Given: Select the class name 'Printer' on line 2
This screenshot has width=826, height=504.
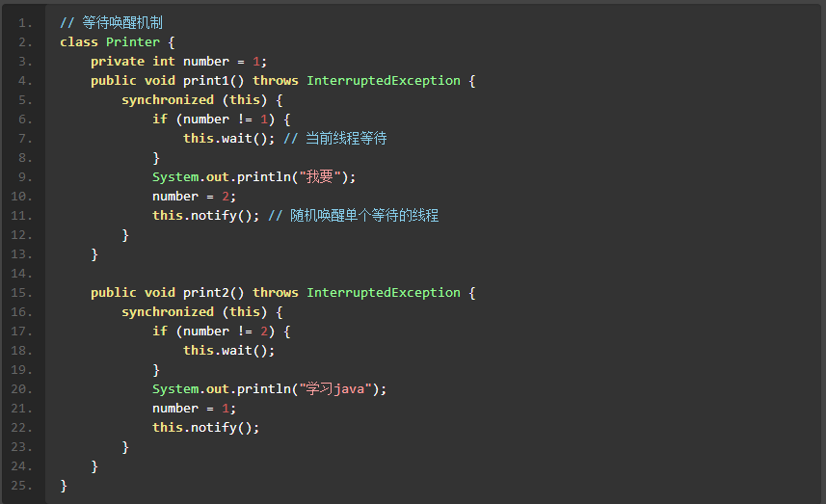Looking at the screenshot, I should 133,42.
